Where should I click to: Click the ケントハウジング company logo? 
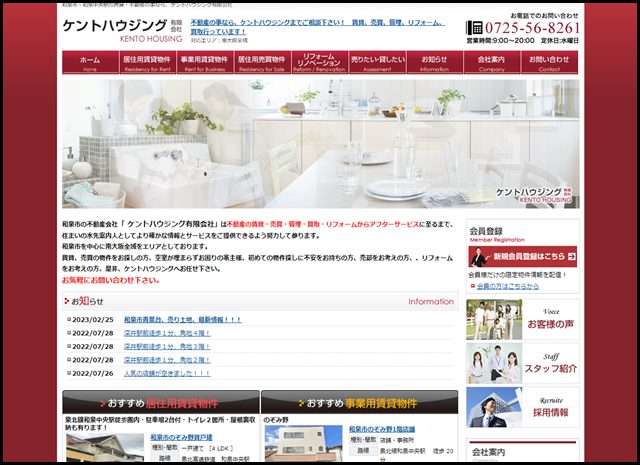(x=122, y=30)
